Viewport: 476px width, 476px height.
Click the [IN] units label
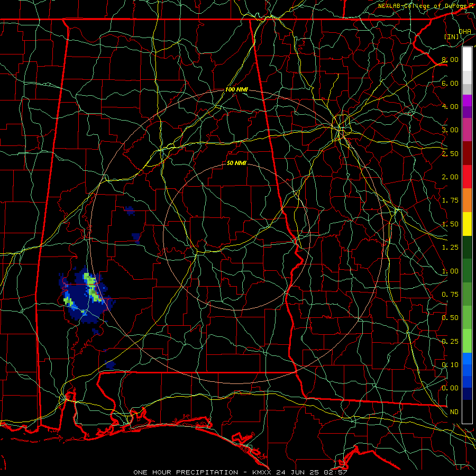(x=452, y=36)
